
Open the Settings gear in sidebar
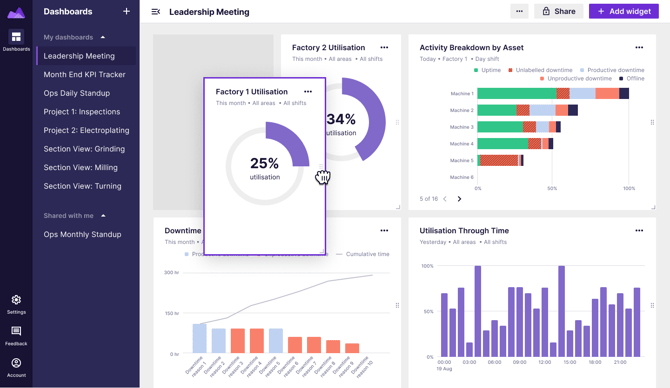pos(16,300)
